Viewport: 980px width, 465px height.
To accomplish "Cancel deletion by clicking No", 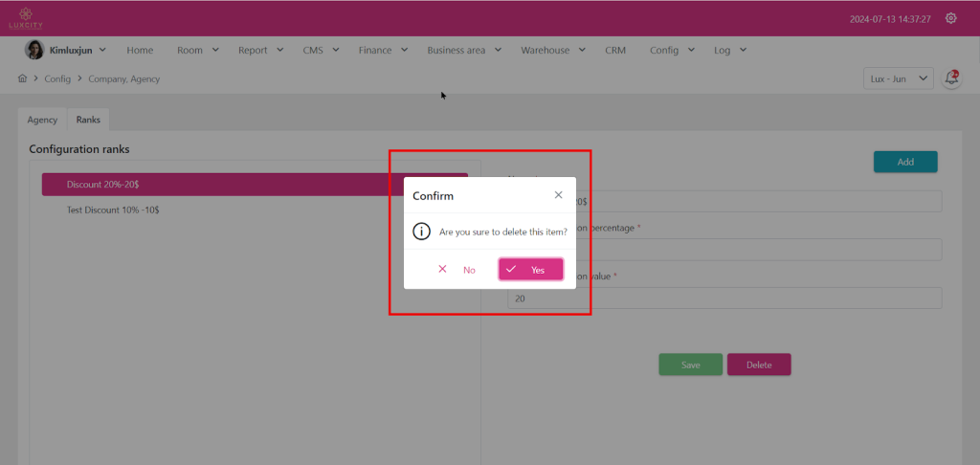I will tap(457, 270).
